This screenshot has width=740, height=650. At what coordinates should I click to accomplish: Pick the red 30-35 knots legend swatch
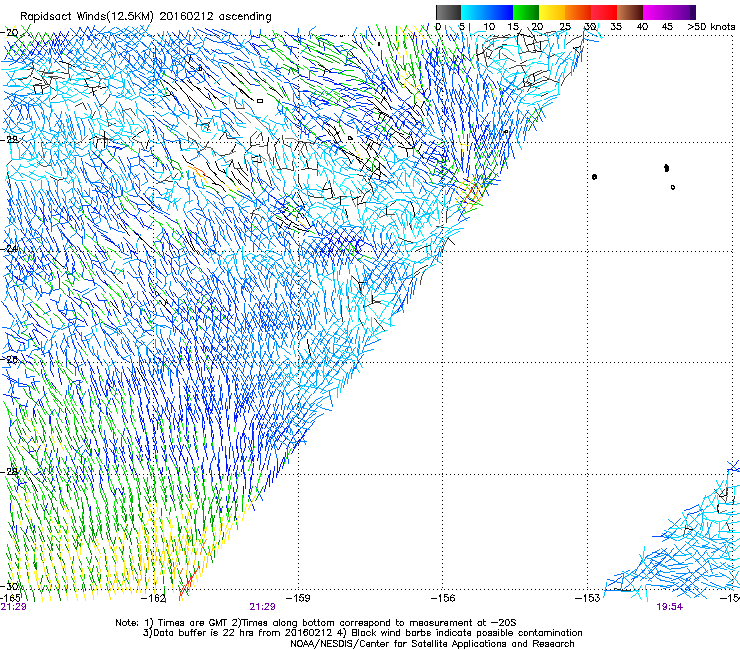pos(604,12)
